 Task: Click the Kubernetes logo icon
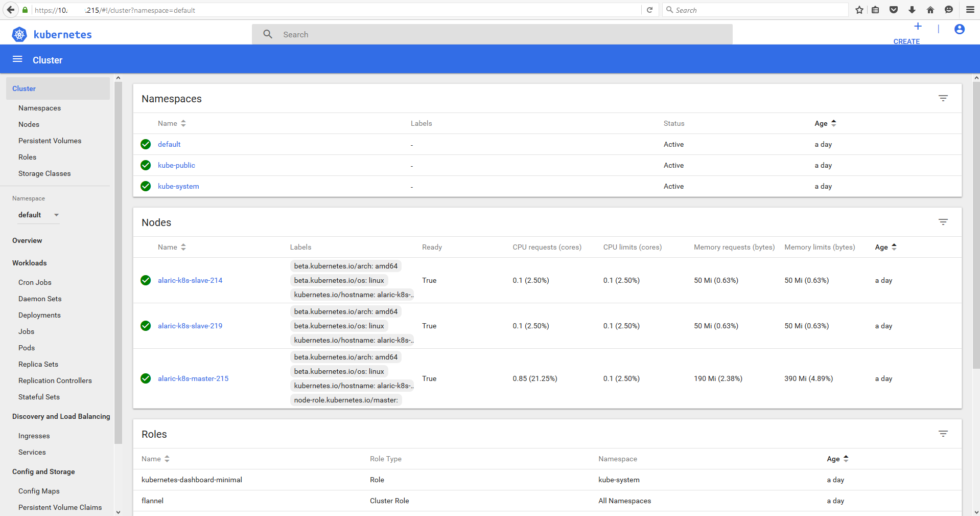(19, 34)
